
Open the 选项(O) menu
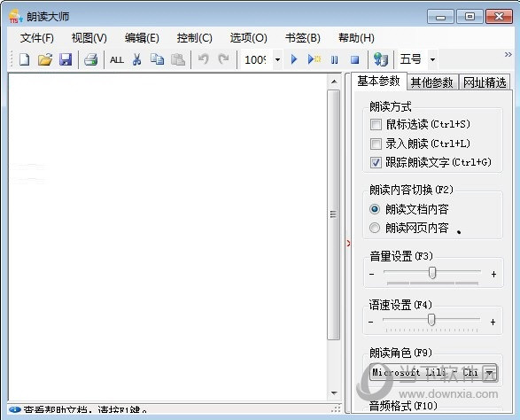pyautogui.click(x=248, y=38)
